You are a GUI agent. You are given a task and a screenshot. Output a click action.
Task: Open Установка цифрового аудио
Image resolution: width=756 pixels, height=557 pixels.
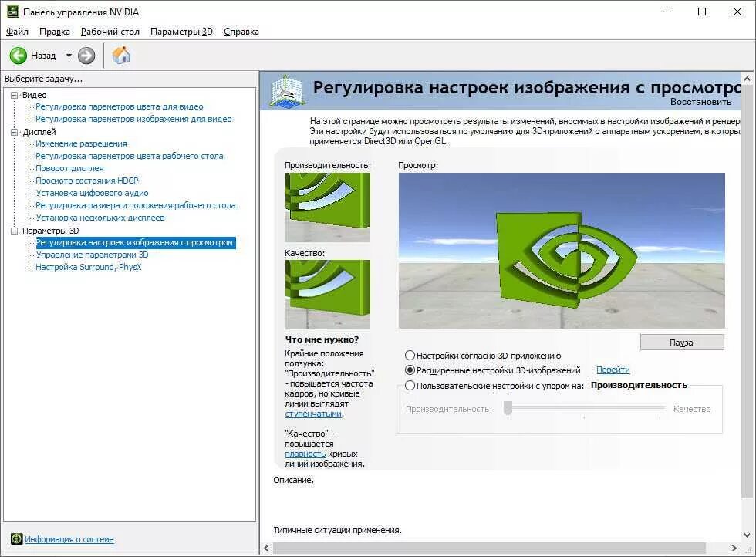click(x=92, y=193)
